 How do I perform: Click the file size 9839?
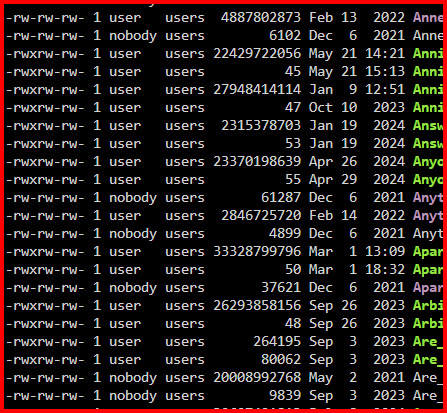[x=285, y=395]
